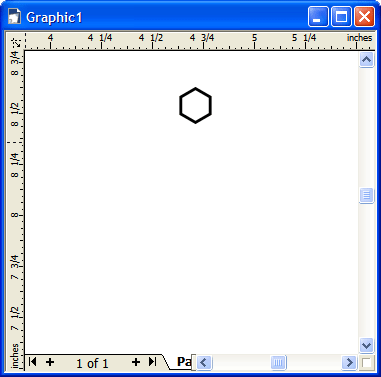381x377 pixels.
Task: Open the navigator box at corner
Action: (x=367, y=362)
